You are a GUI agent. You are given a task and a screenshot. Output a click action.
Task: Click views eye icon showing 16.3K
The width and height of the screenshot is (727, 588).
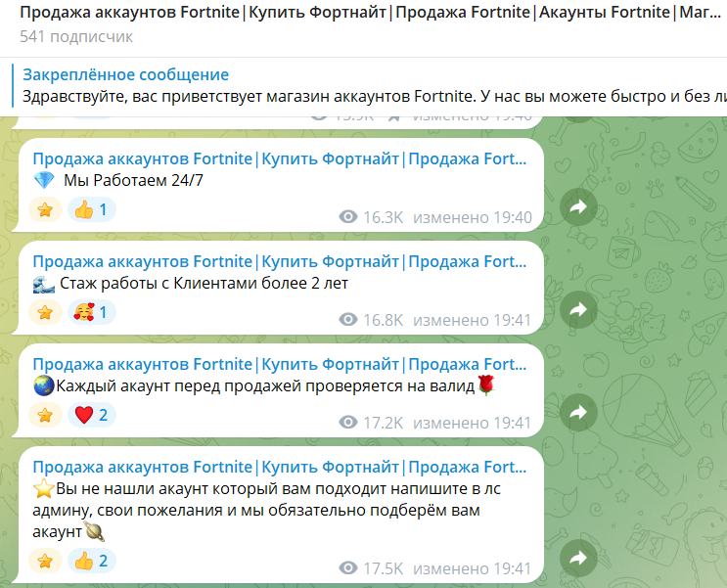coord(348,216)
